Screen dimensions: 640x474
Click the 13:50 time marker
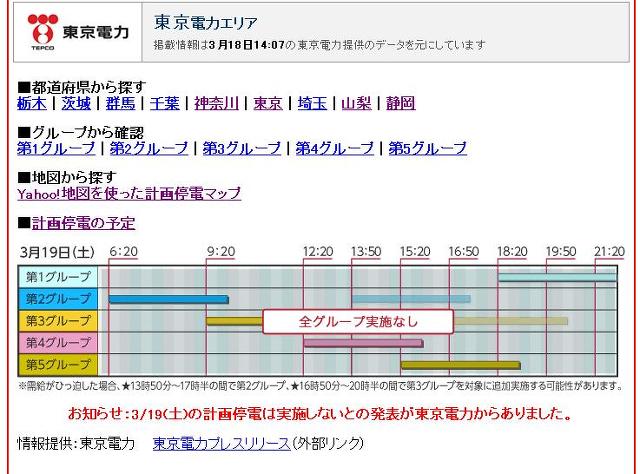pyautogui.click(x=366, y=251)
